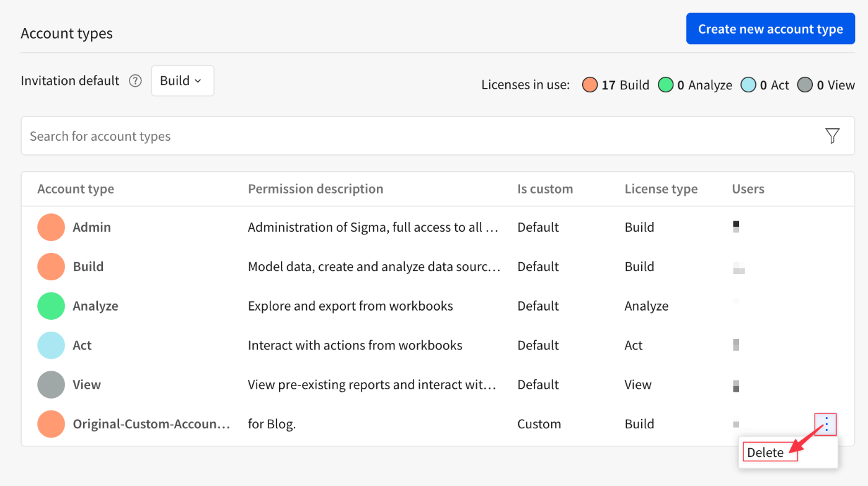
Task: Click the '0 Analyze' licenses label
Action: [705, 85]
